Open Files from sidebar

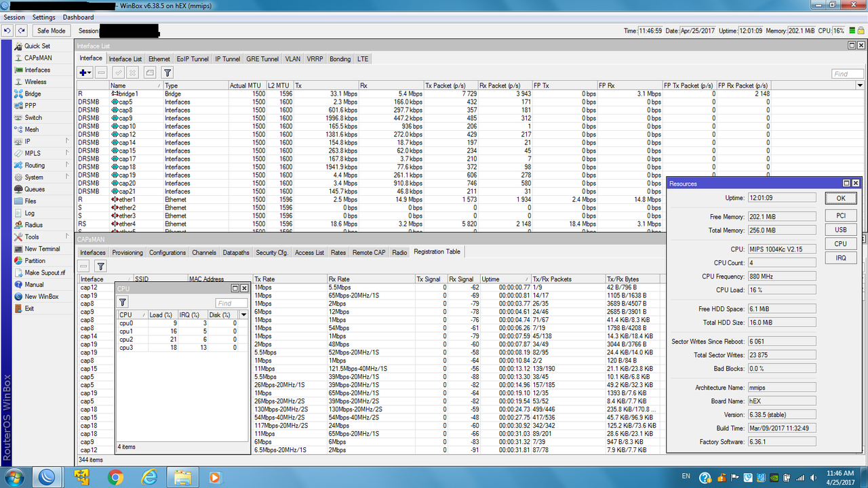click(31, 201)
